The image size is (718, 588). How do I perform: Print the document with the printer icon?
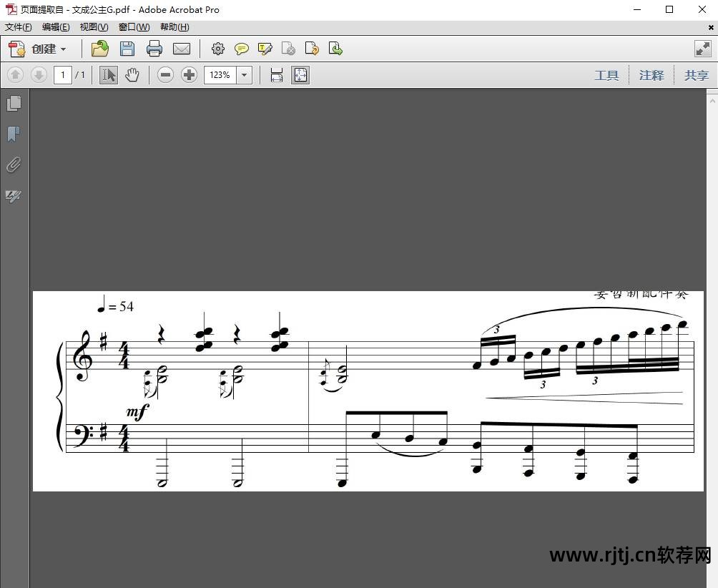(154, 49)
